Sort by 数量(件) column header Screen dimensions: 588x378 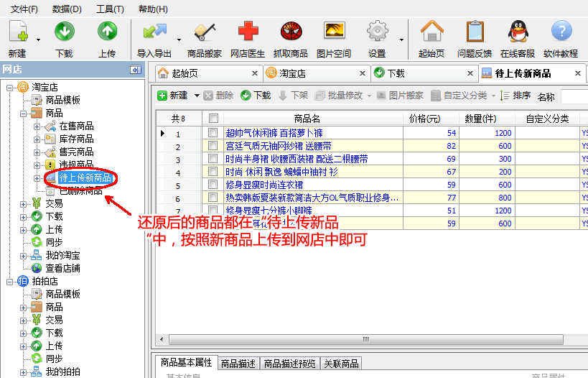pyautogui.click(x=487, y=119)
